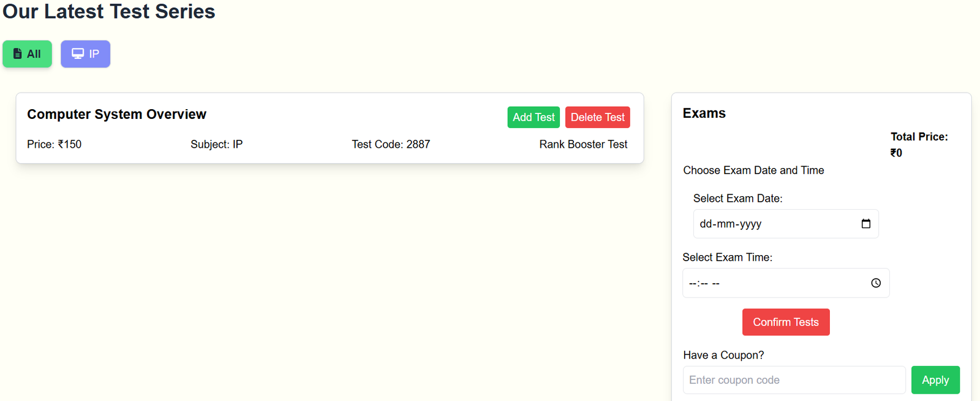Select the Computer System Overview title
This screenshot has height=401, width=980.
tap(116, 115)
